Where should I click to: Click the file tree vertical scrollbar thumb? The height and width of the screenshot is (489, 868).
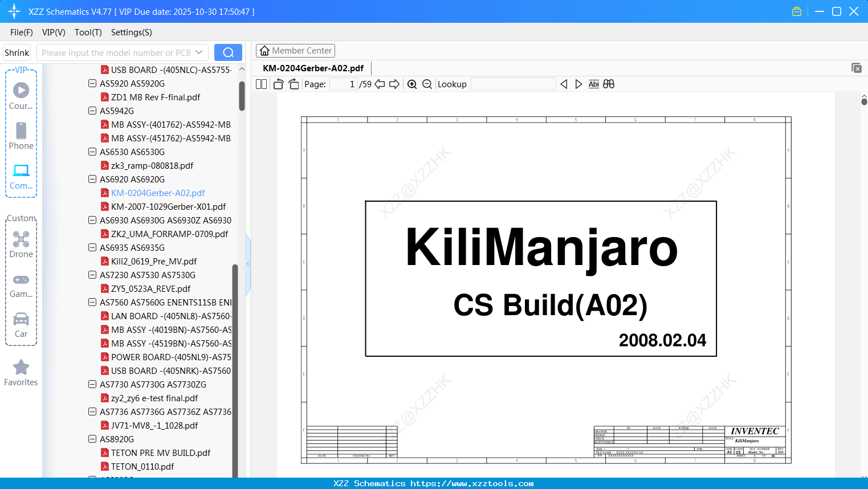tap(242, 96)
